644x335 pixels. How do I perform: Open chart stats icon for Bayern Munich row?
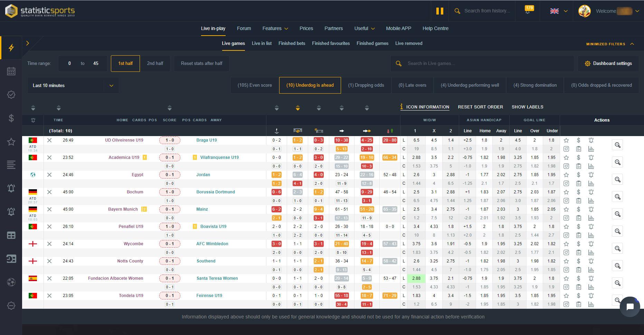click(x=591, y=218)
